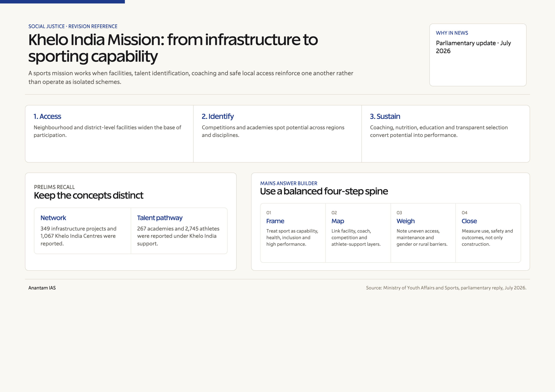Select the '1. Access' heading

[47, 117]
